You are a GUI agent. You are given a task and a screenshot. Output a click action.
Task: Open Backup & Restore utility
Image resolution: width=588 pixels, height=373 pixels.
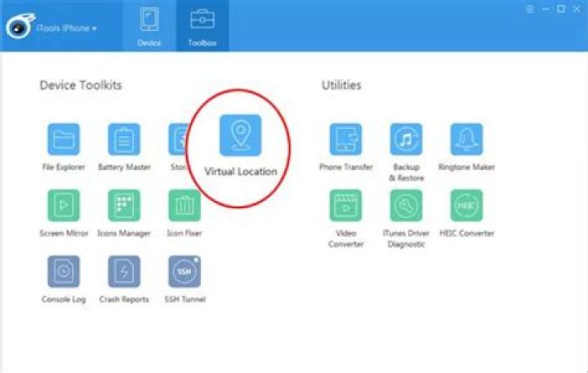click(x=406, y=140)
